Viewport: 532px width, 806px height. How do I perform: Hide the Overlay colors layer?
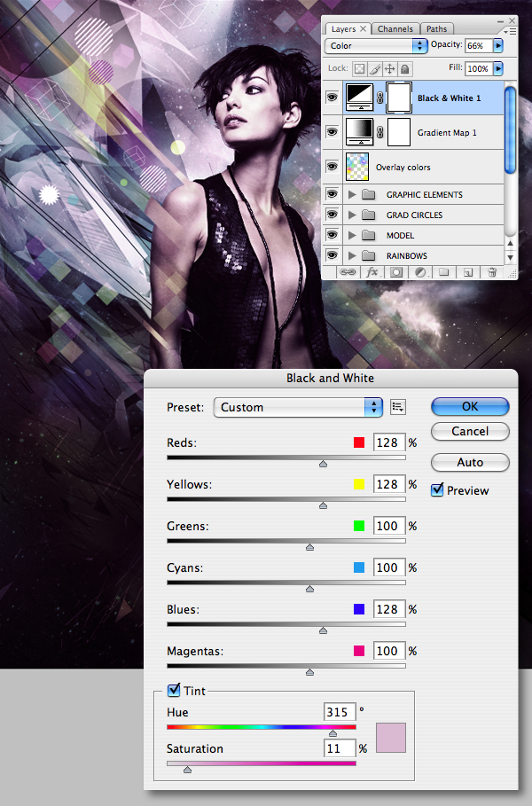[x=332, y=166]
